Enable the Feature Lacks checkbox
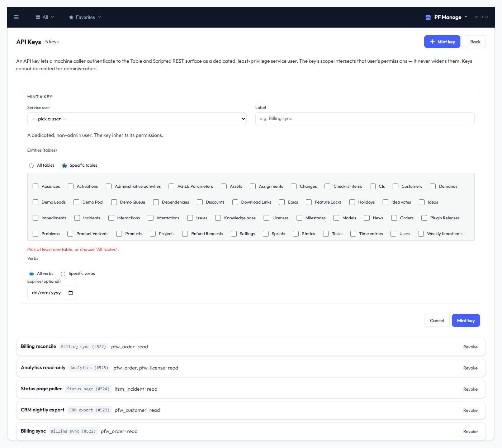 pyautogui.click(x=309, y=202)
